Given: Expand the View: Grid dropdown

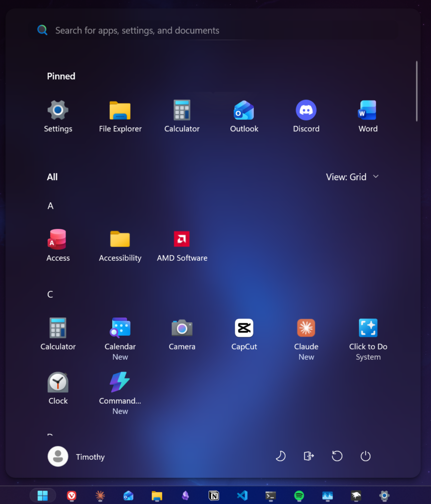Looking at the screenshot, I should pos(352,177).
